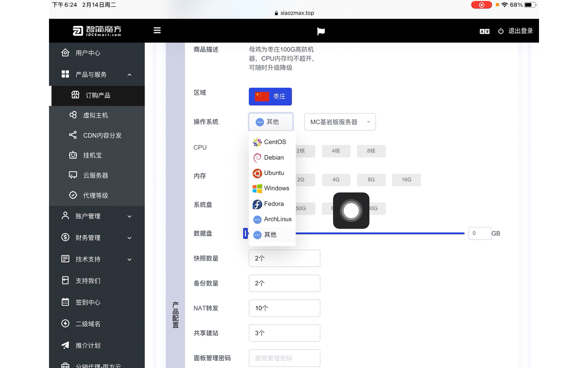Select Windows from the OS list
This screenshot has width=588, height=368.
[x=272, y=188]
